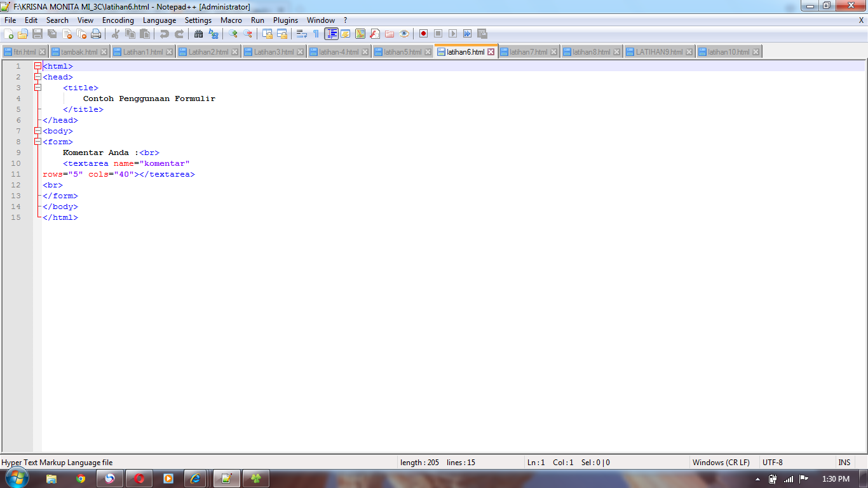Open the Macro menu

(231, 20)
